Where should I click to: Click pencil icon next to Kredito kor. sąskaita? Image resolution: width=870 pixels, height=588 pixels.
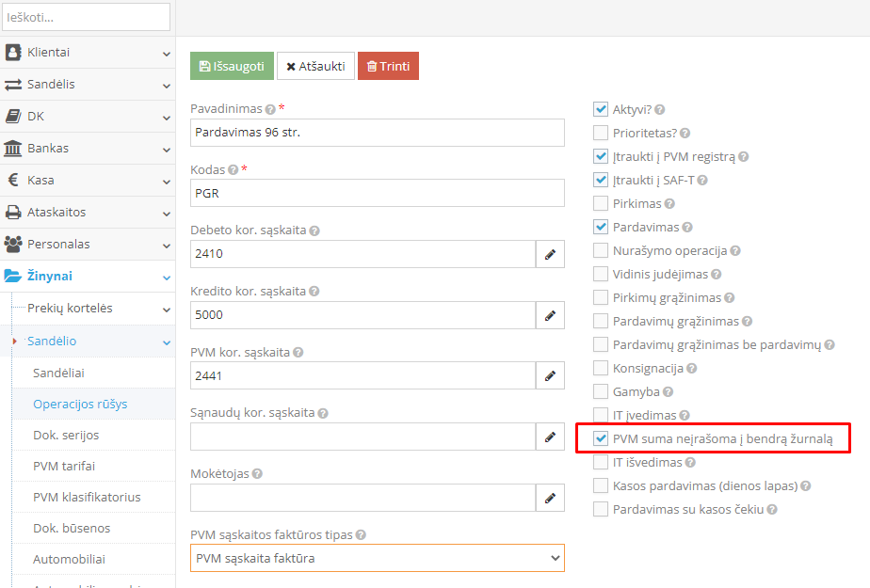click(x=550, y=315)
